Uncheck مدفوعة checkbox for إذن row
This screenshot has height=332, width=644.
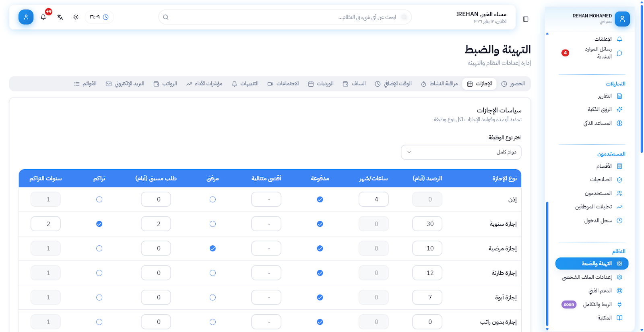(320, 199)
